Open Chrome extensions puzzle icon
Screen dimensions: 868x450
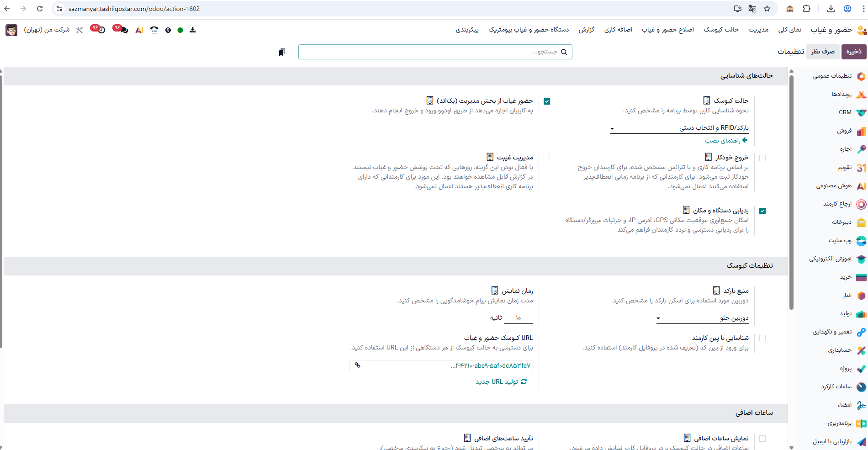coord(806,9)
